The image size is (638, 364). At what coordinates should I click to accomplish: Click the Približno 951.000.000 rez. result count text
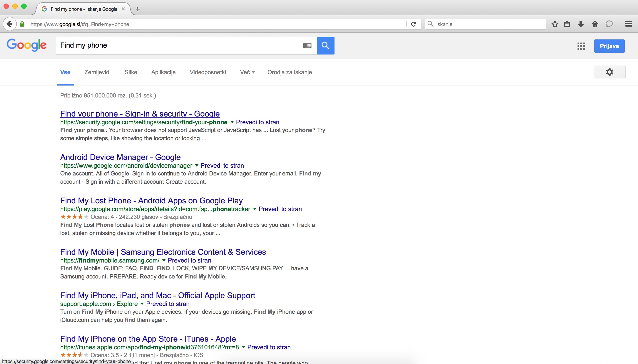pos(108,95)
